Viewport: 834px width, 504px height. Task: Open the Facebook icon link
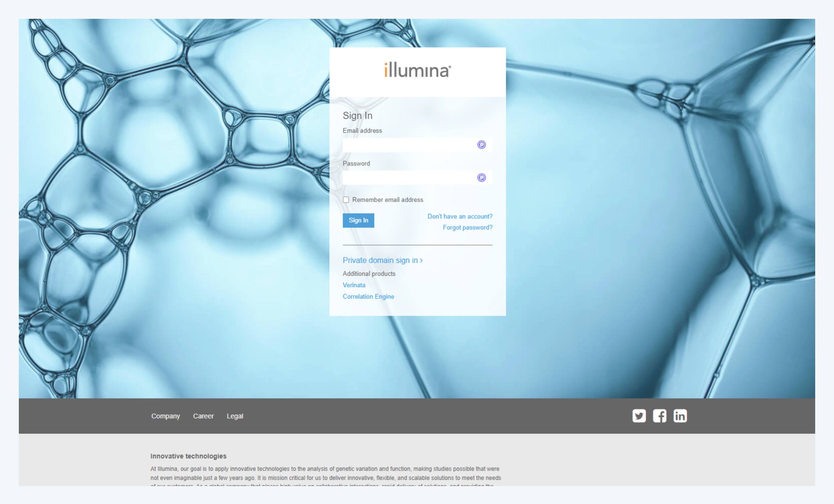point(659,416)
